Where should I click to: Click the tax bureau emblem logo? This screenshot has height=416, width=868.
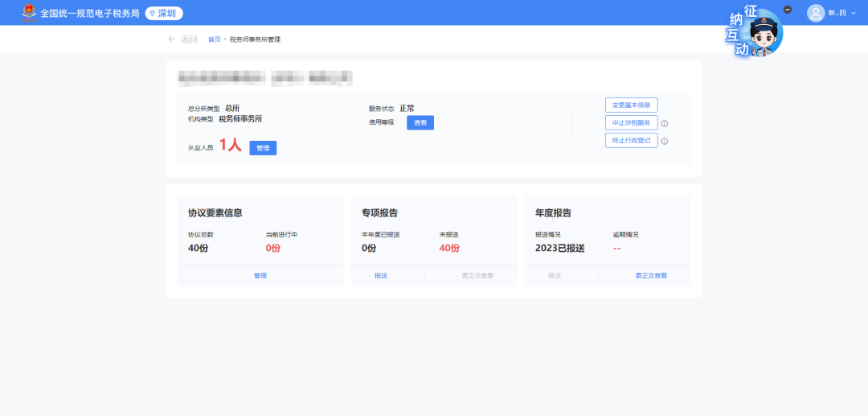pyautogui.click(x=29, y=13)
